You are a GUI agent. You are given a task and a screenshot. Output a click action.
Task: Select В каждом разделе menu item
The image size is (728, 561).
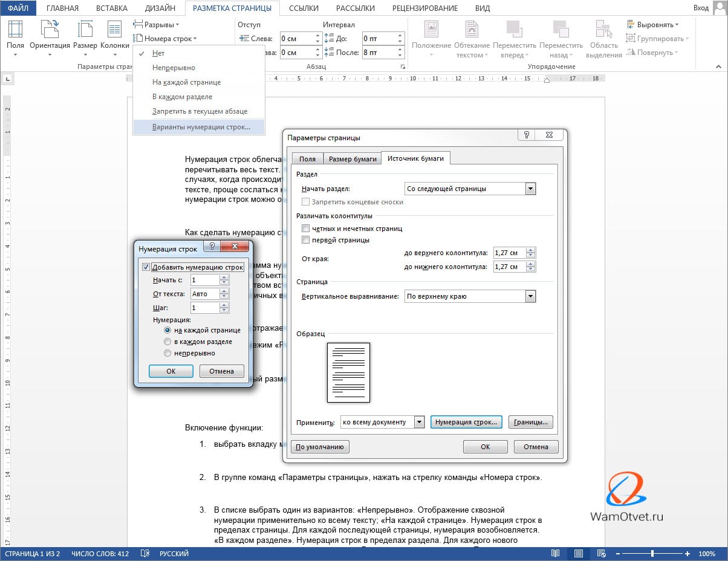[199, 97]
